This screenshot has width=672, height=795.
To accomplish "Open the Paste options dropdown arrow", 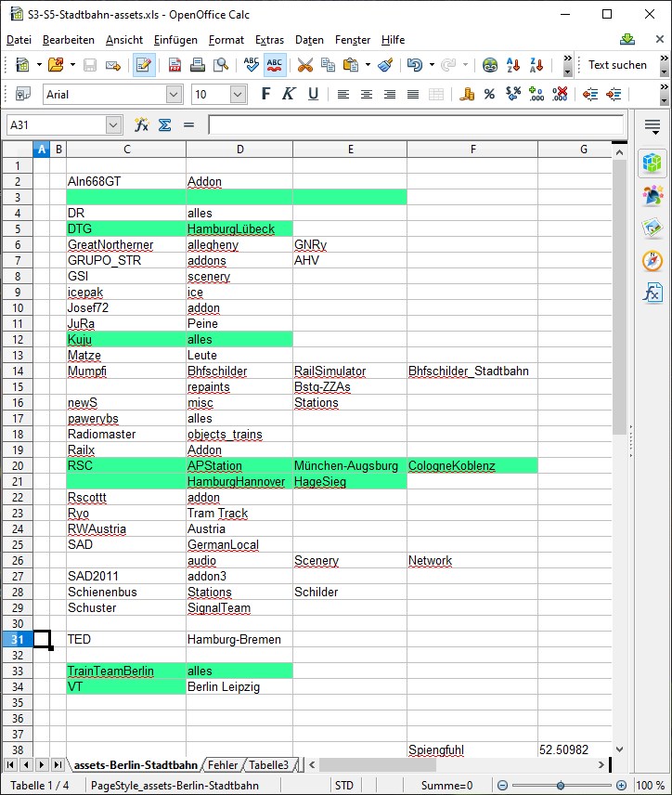I will (368, 65).
